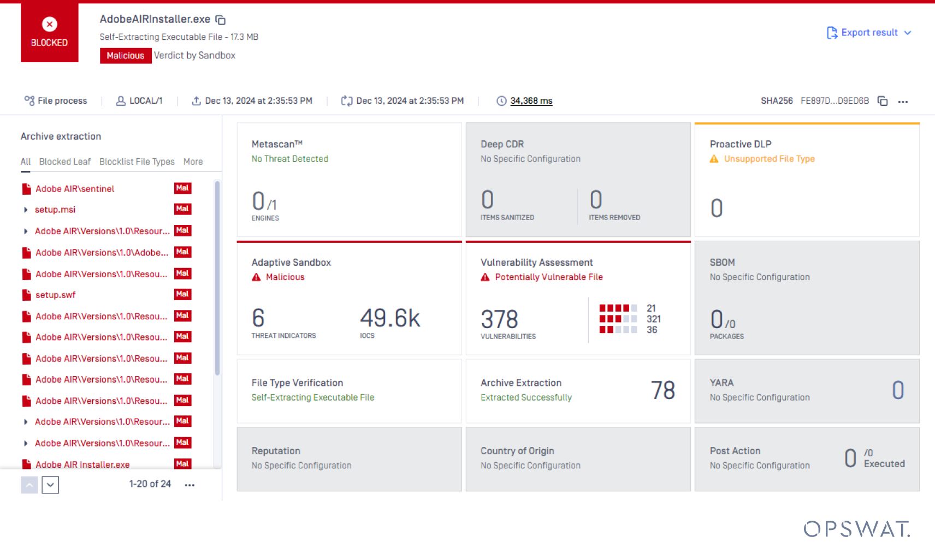The height and width of the screenshot is (560, 935).
Task: Open the setup.swf file entry
Action: coord(55,295)
